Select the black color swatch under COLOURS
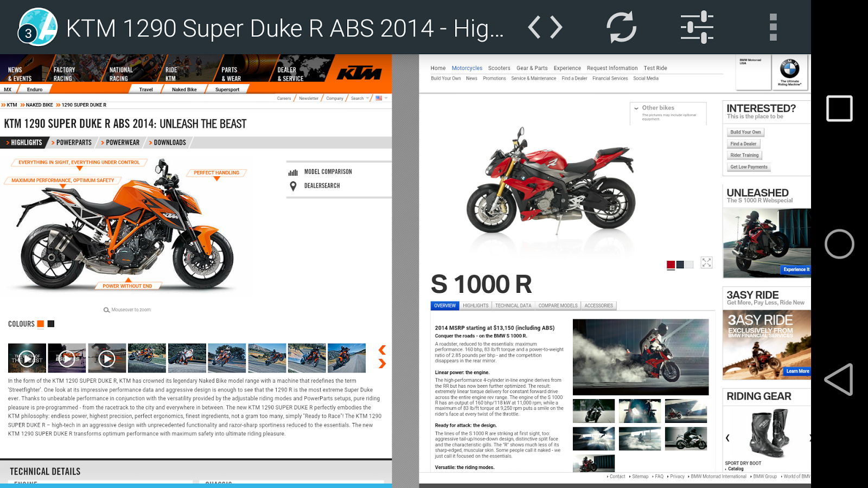The image size is (868, 488). (50, 324)
